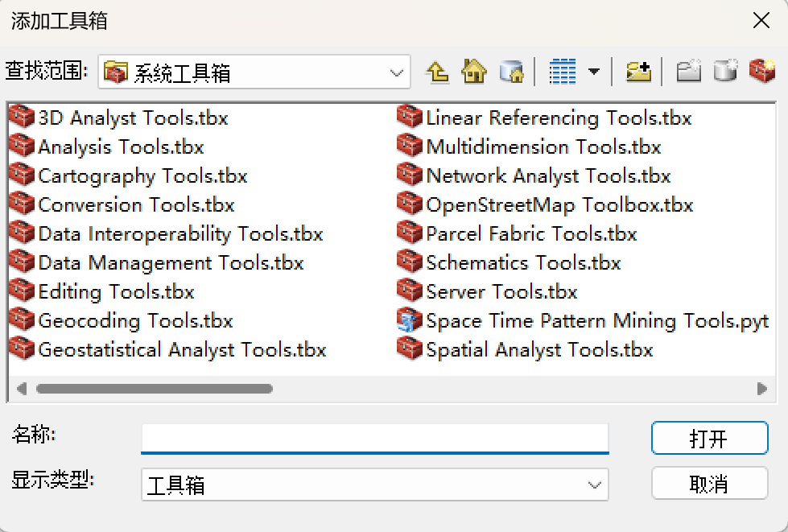Select Editing Tools.tbx icon
The image size is (788, 532).
coord(22,291)
